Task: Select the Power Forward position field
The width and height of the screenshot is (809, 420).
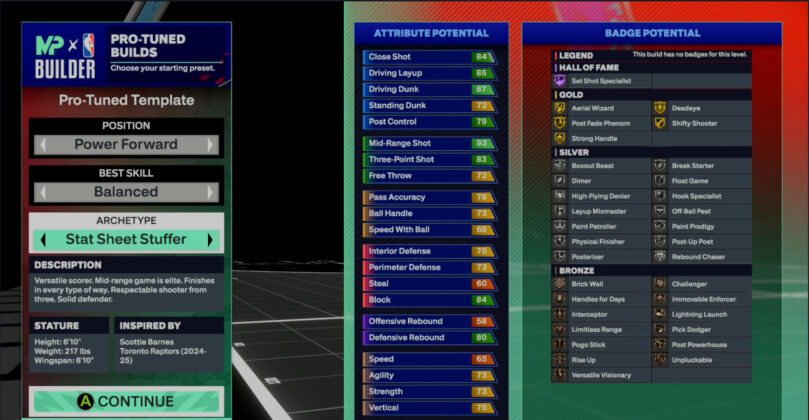Action: pyautogui.click(x=126, y=145)
